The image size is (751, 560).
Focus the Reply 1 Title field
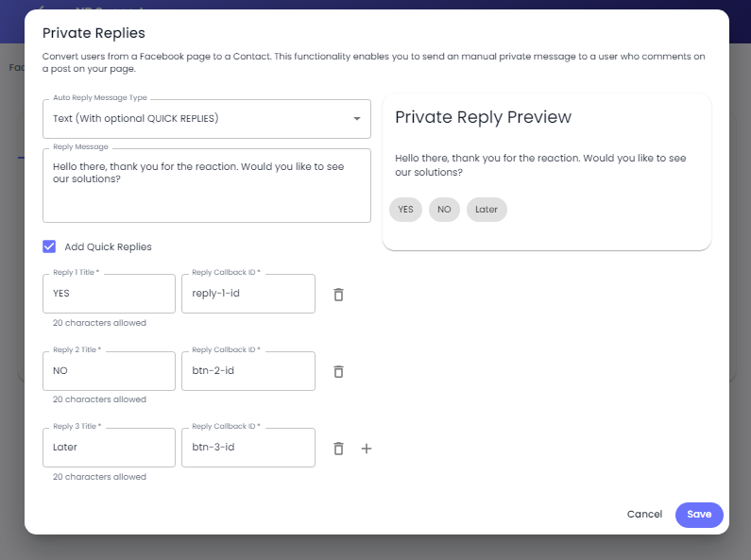(x=110, y=294)
